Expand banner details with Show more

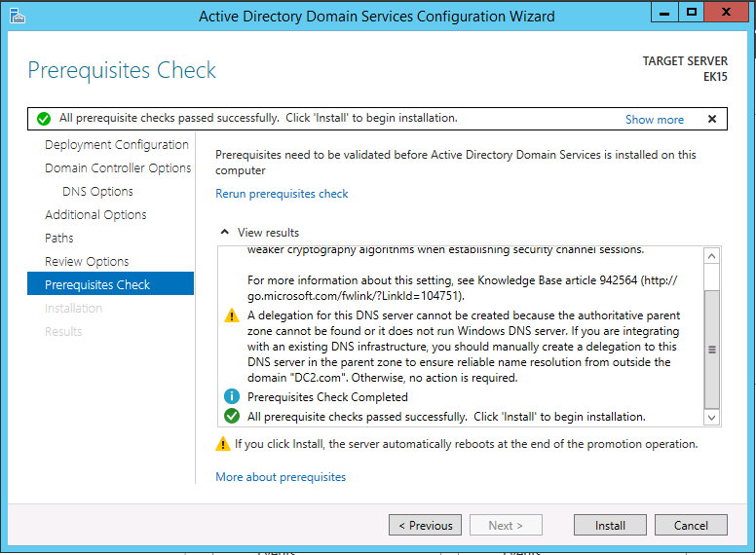click(x=654, y=120)
